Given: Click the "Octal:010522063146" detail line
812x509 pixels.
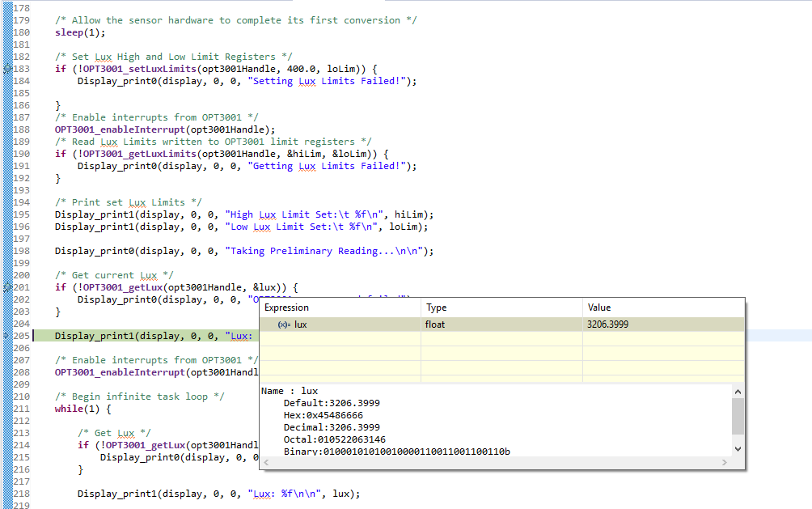Looking at the screenshot, I should [335, 439].
